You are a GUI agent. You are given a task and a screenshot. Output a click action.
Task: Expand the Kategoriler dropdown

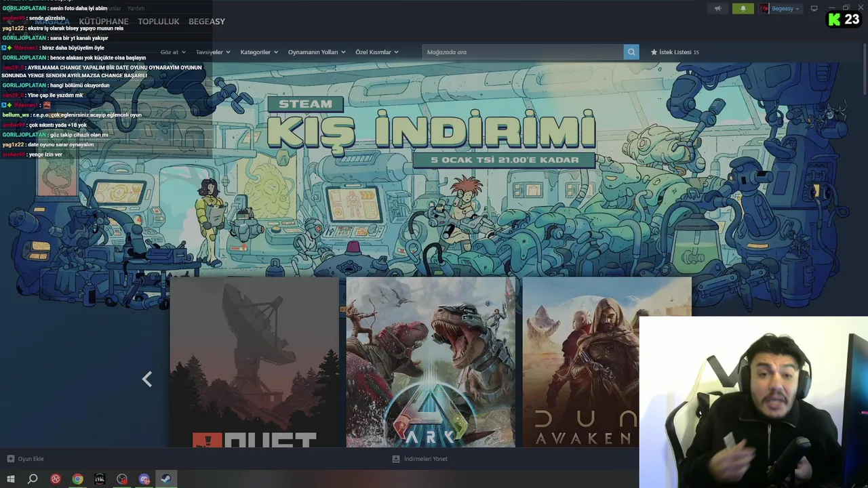click(x=260, y=52)
